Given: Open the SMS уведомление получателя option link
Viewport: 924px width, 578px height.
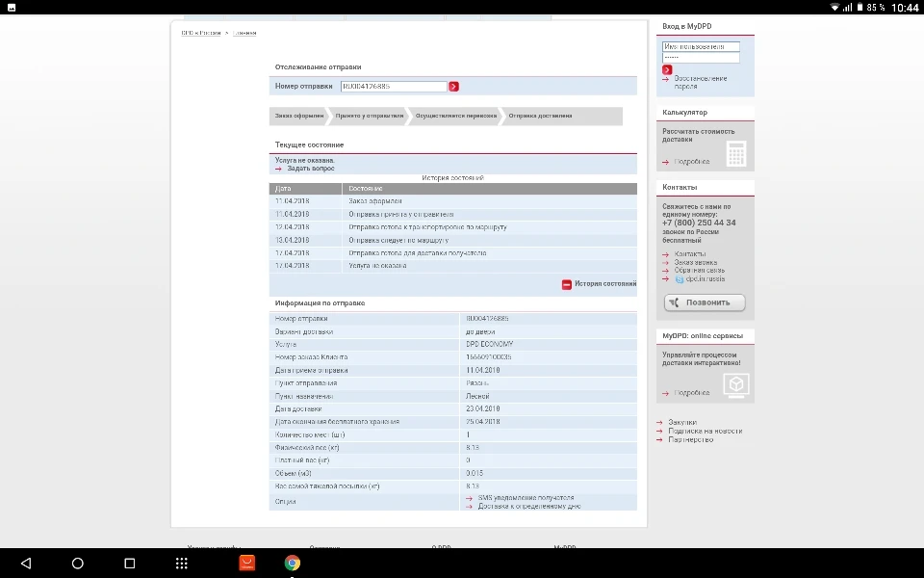Looking at the screenshot, I should pos(526,498).
